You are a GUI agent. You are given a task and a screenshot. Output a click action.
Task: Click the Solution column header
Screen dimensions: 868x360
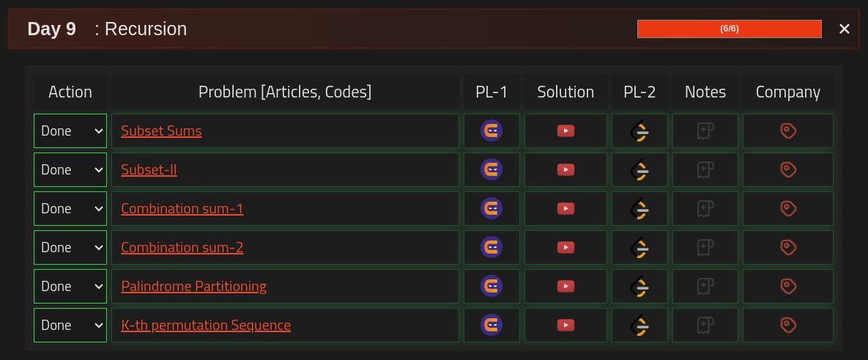(565, 92)
